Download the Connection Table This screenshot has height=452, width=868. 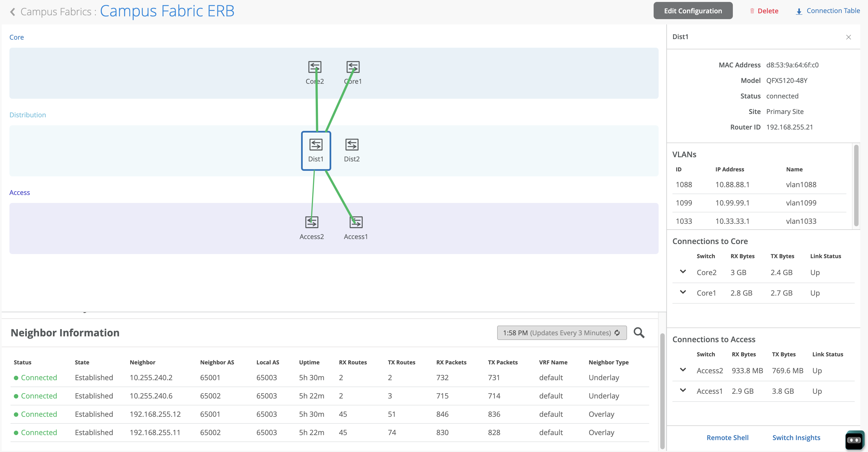828,11
